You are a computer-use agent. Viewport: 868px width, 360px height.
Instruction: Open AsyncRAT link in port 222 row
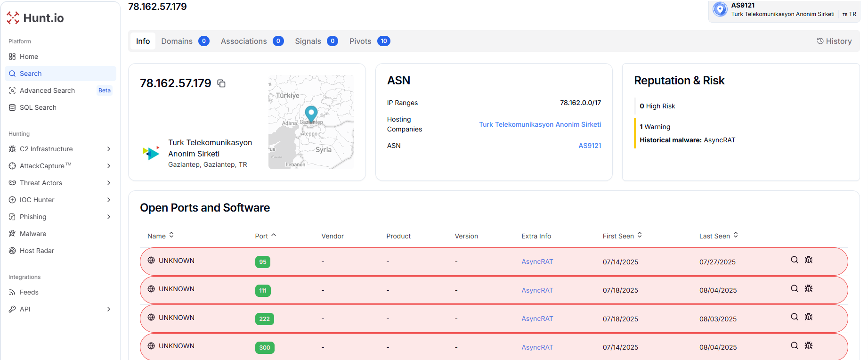tap(537, 319)
